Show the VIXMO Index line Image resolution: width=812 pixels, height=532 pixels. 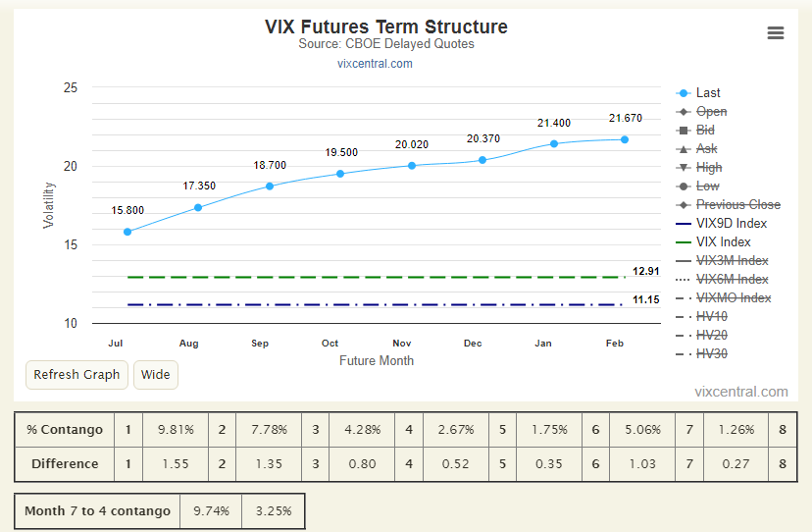[x=724, y=298]
